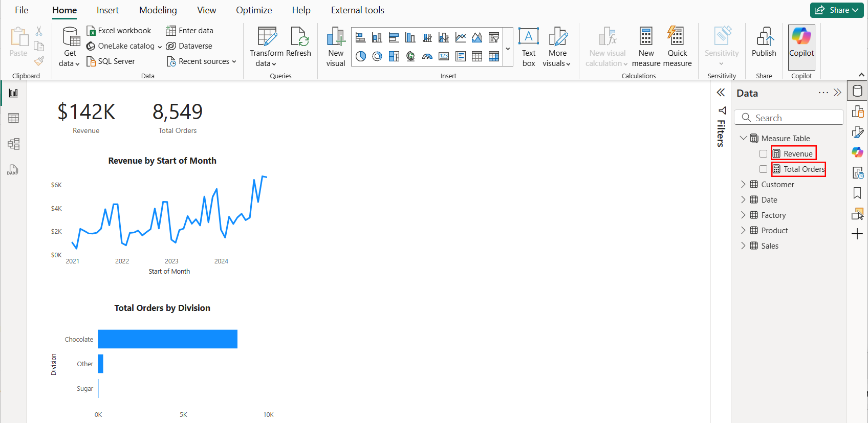Expand the Filters pane
This screenshot has width=868, height=423.
721,93
